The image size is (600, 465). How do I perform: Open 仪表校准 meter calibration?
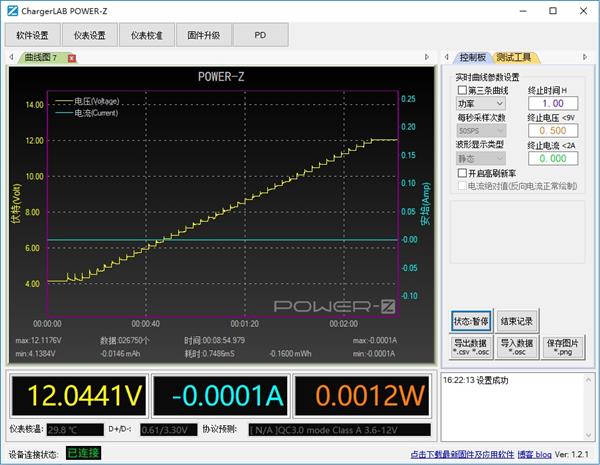[x=147, y=35]
